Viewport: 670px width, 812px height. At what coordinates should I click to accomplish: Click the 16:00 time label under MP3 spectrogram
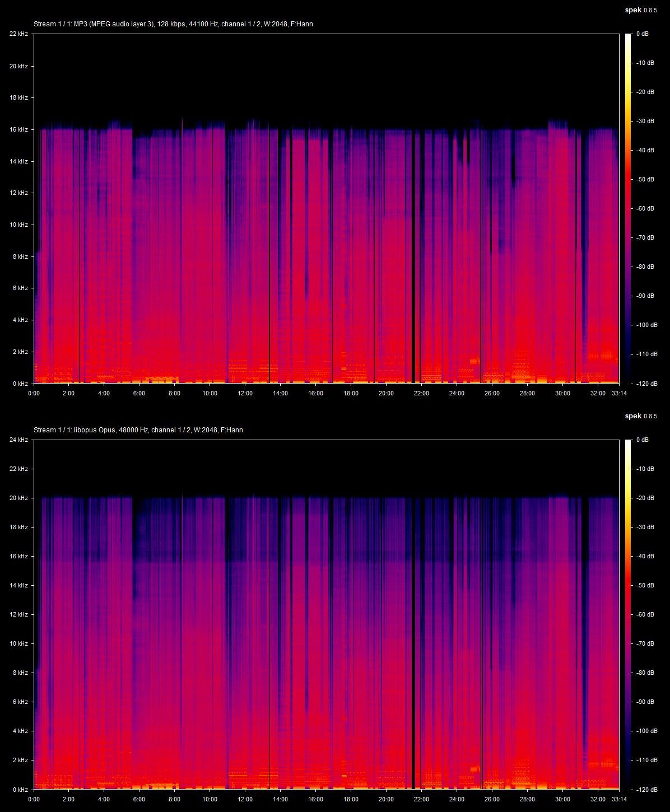click(315, 393)
